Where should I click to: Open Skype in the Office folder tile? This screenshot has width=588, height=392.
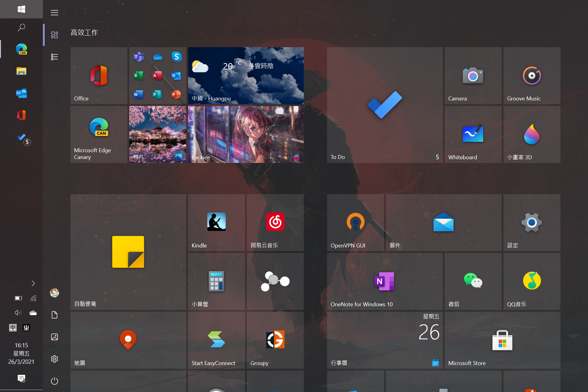[176, 57]
